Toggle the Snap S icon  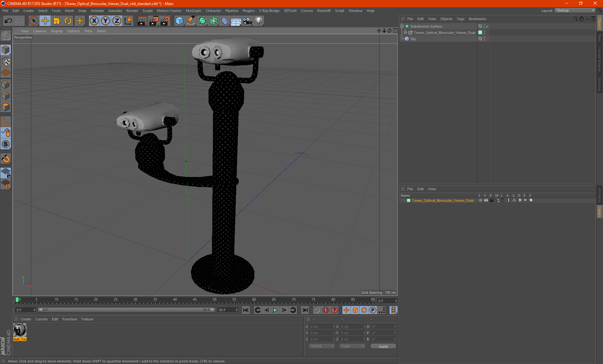tap(6, 144)
